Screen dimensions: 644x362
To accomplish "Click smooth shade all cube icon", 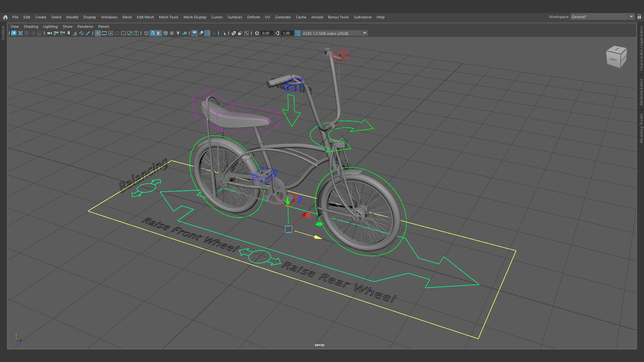I will (153, 33).
